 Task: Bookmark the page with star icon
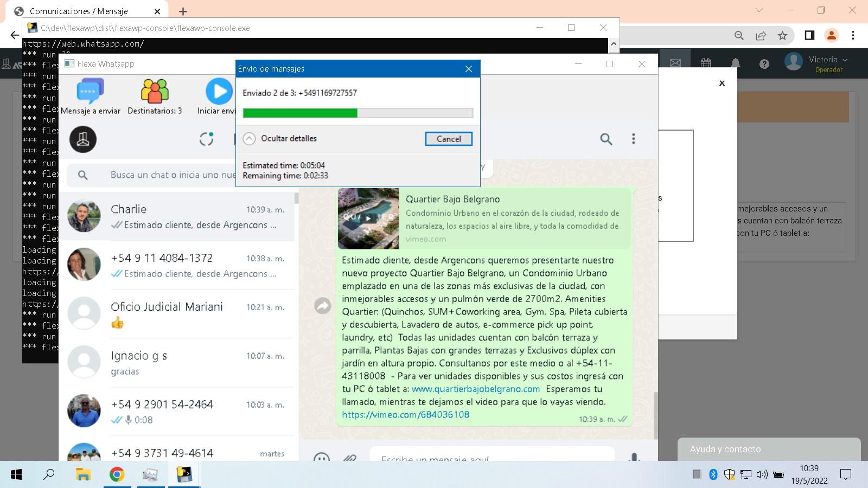pos(782,35)
